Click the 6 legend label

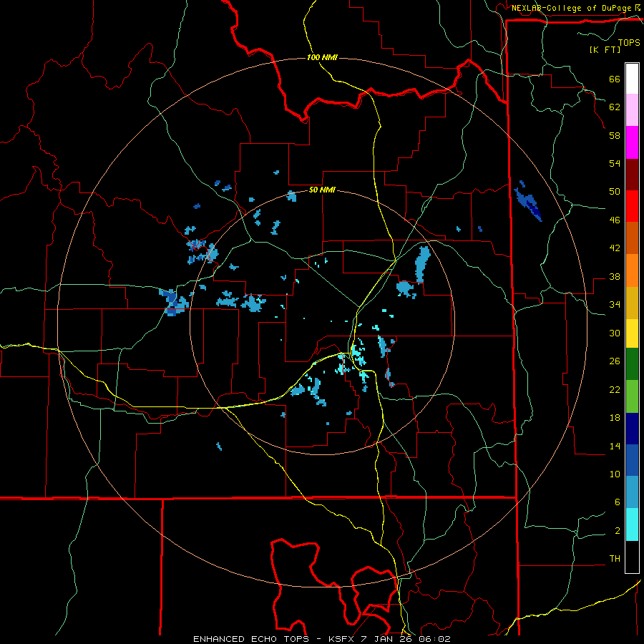618,502
